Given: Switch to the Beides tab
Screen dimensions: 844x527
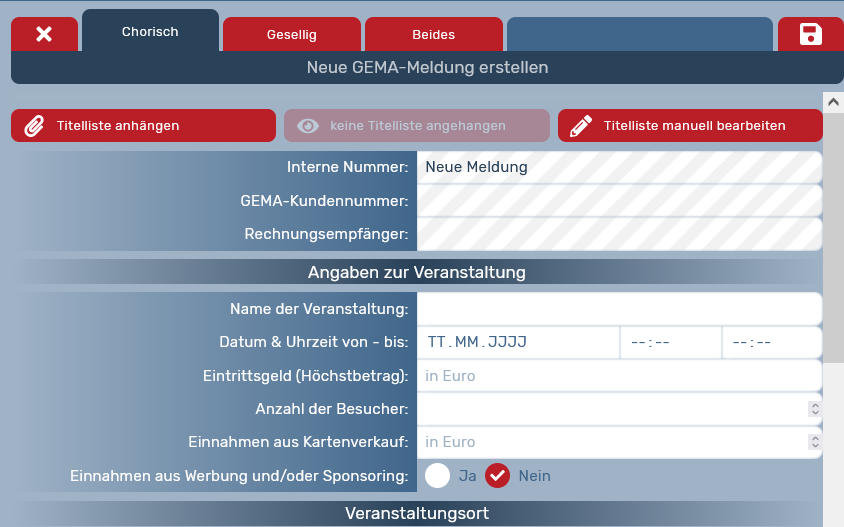Looking at the screenshot, I should [433, 35].
